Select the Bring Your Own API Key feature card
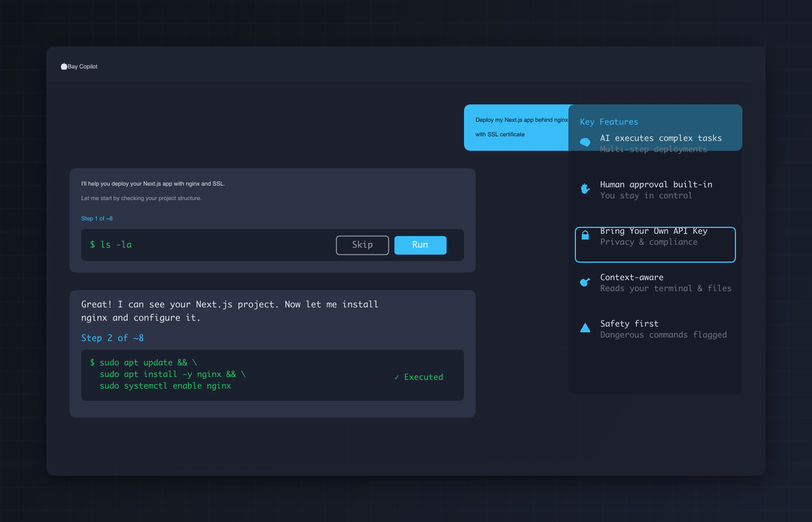 tap(655, 244)
